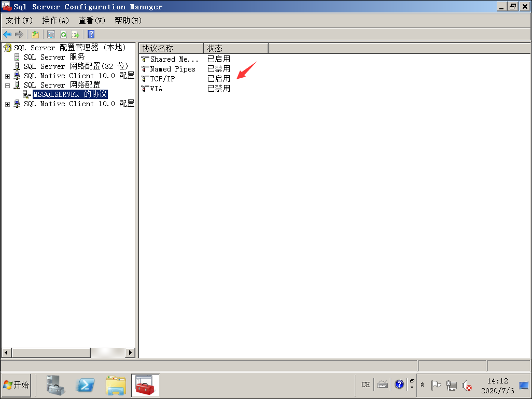Screen dimensions: 532x399
Task: Click the VIA protocol icon
Action: pos(145,89)
